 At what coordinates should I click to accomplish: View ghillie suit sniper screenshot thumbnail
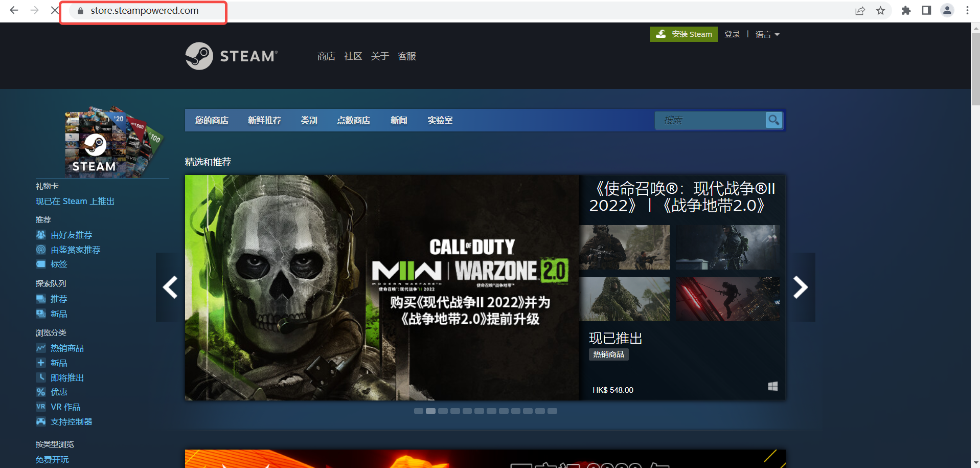[x=624, y=299]
